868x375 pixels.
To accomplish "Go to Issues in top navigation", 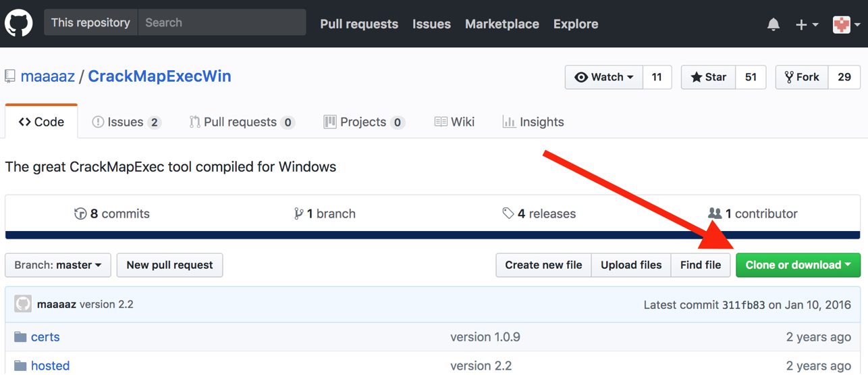I will pyautogui.click(x=431, y=24).
